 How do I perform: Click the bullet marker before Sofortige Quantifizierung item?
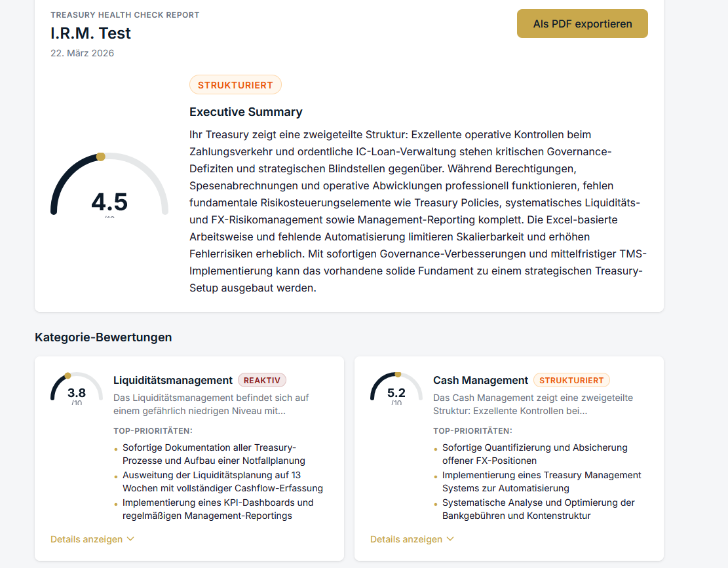(435, 448)
